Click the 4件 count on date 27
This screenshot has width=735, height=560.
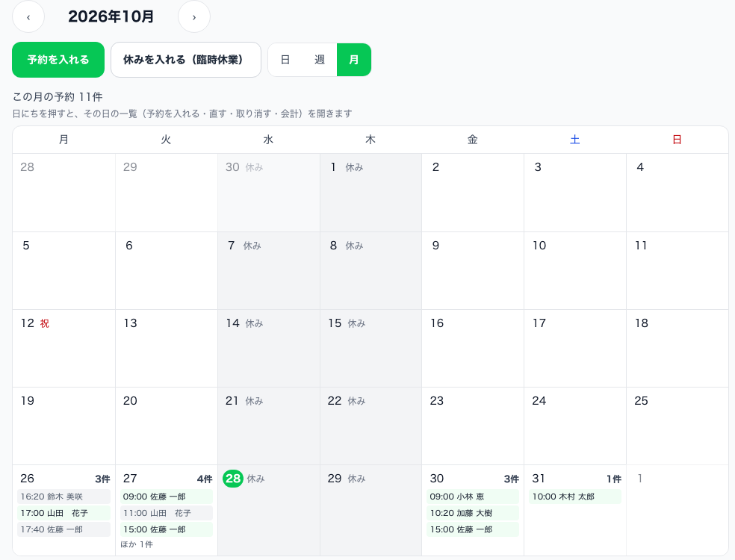(205, 479)
